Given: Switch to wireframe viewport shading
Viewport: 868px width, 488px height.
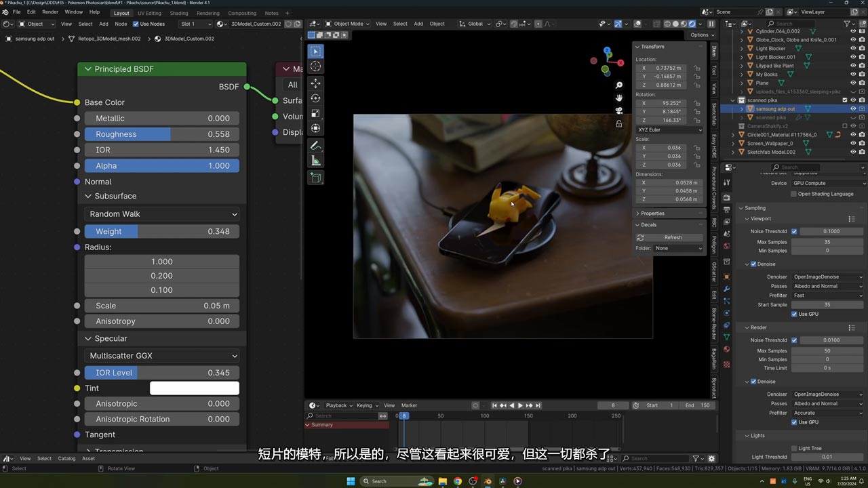Looking at the screenshot, I should 667,24.
